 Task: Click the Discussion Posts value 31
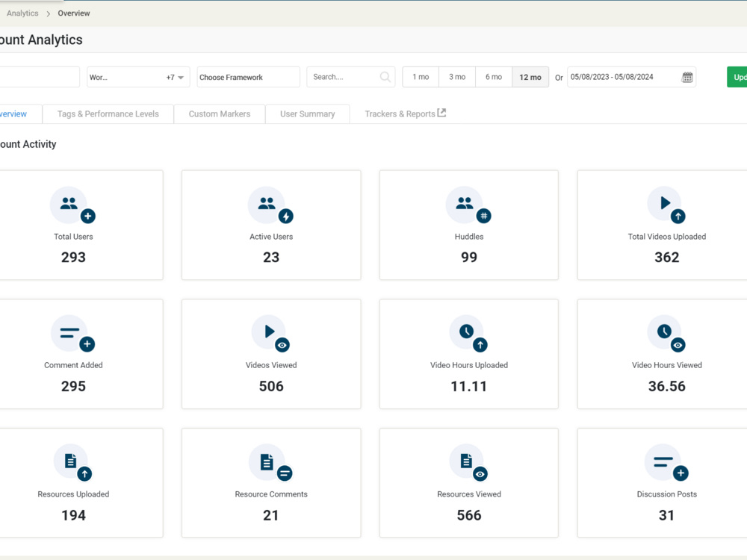666,515
